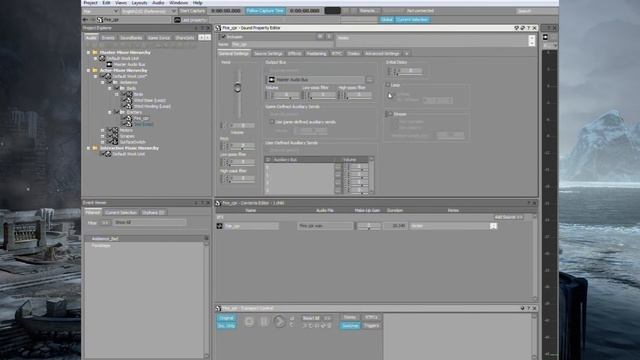This screenshot has height=360, width=640.
Task: Enable Use game-defined auxiliary sends checkbox
Action: pos(272,122)
